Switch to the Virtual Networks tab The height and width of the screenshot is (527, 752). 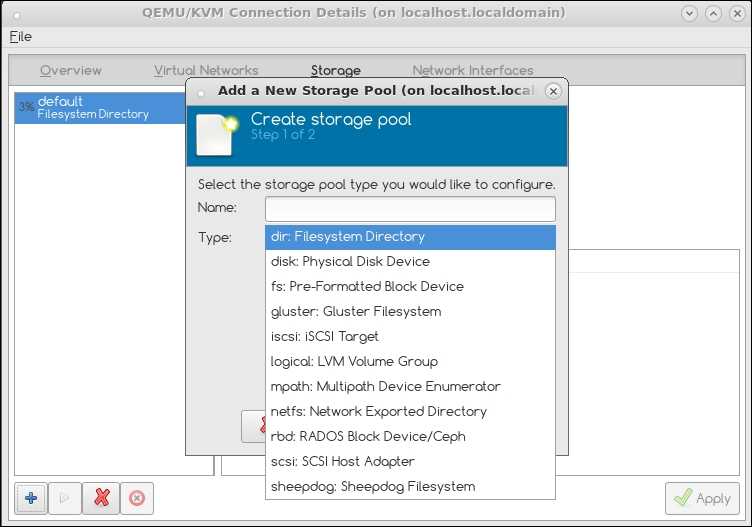click(206, 70)
